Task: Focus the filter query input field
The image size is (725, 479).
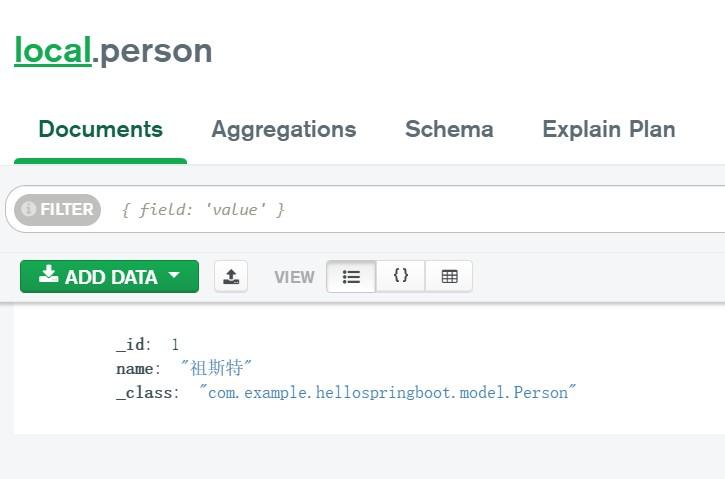Action: point(400,210)
